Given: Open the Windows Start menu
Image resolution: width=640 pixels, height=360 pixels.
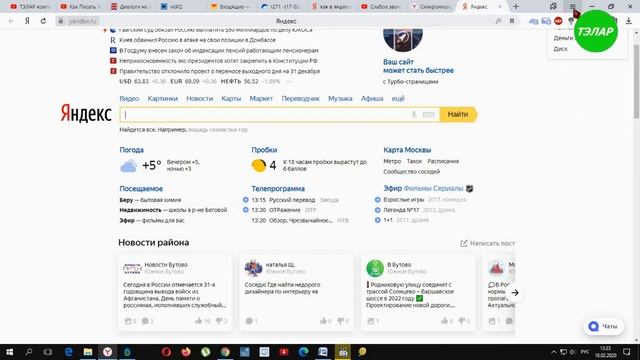Looking at the screenshot, I should click(x=9, y=352).
